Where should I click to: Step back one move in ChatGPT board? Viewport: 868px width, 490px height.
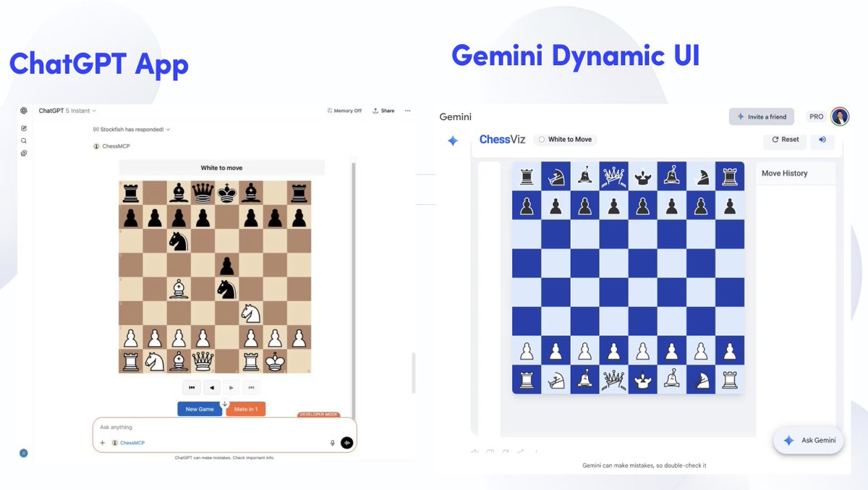pos(211,387)
